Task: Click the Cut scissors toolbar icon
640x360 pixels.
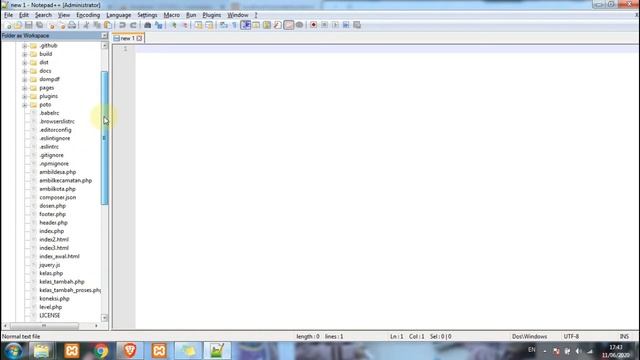Action: point(86,25)
